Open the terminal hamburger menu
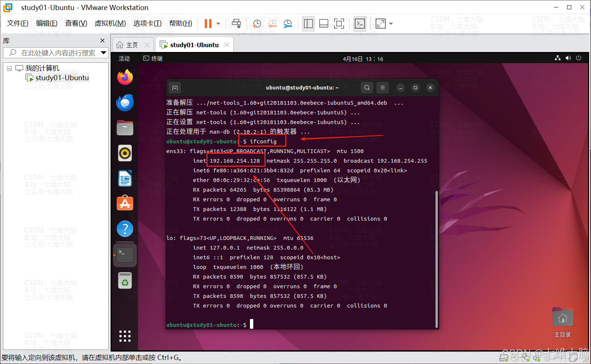Screen dimensions: 591x364 coord(383,88)
